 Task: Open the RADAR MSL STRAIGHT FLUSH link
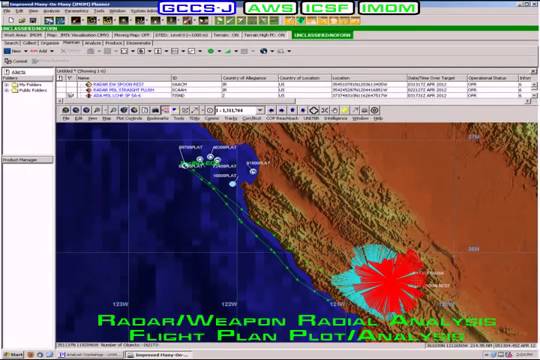pos(124,90)
